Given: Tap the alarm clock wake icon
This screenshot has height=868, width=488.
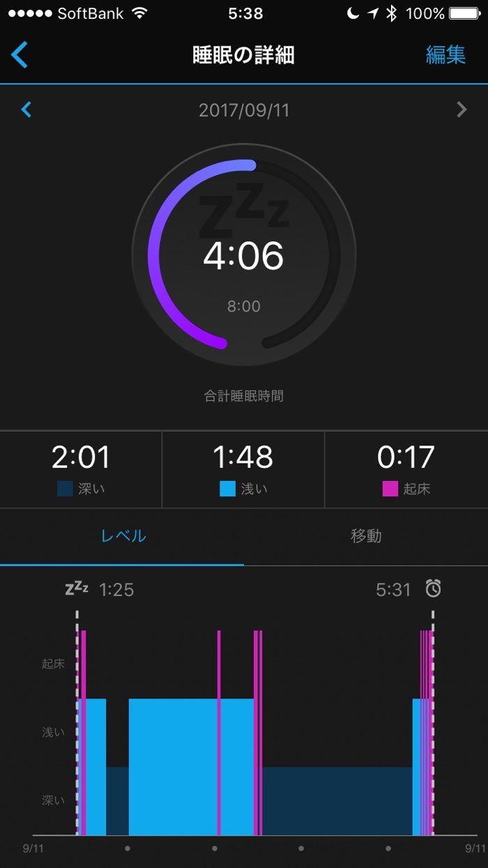Looking at the screenshot, I should point(434,589).
